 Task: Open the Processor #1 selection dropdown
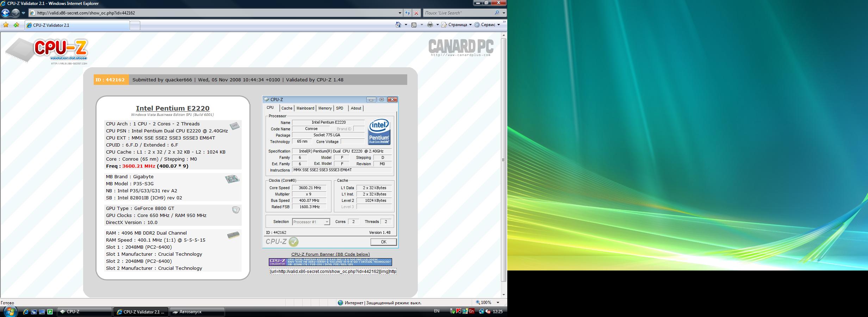(x=311, y=222)
